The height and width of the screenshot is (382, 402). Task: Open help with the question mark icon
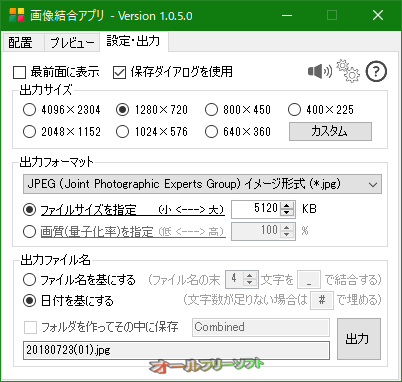(376, 72)
